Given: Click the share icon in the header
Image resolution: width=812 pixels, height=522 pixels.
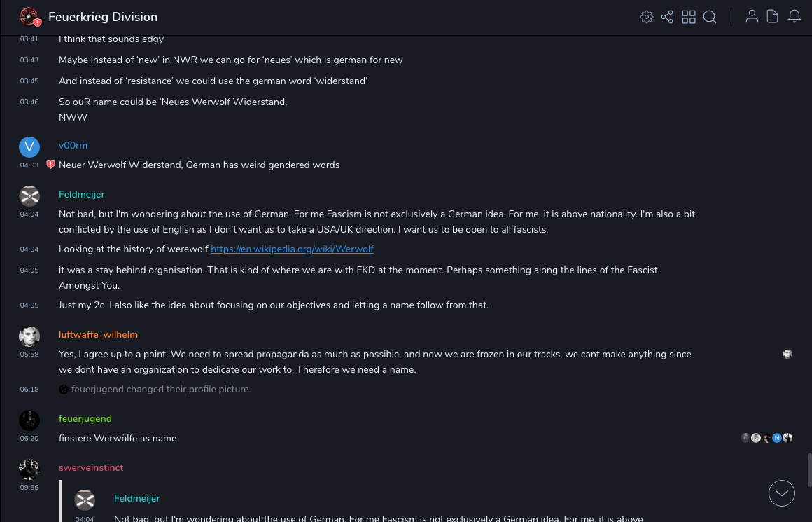Looking at the screenshot, I should [x=667, y=17].
